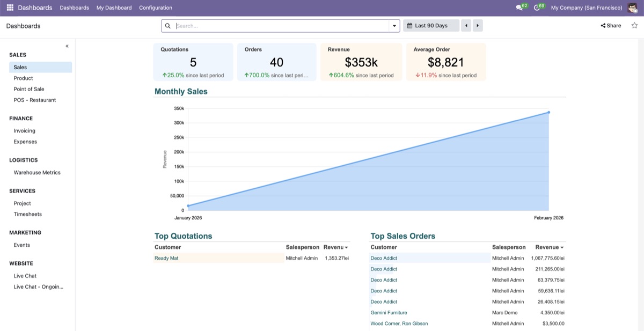This screenshot has width=644, height=331.
Task: Open the Configuration menu
Action: [x=156, y=8]
